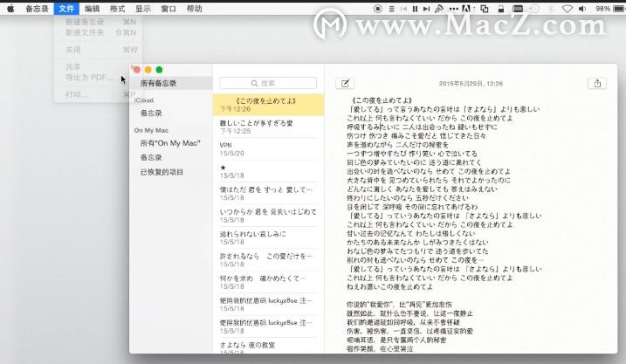626x364 pixels.
Task: Select 所有备忘录 in the sidebar
Action: (171, 83)
